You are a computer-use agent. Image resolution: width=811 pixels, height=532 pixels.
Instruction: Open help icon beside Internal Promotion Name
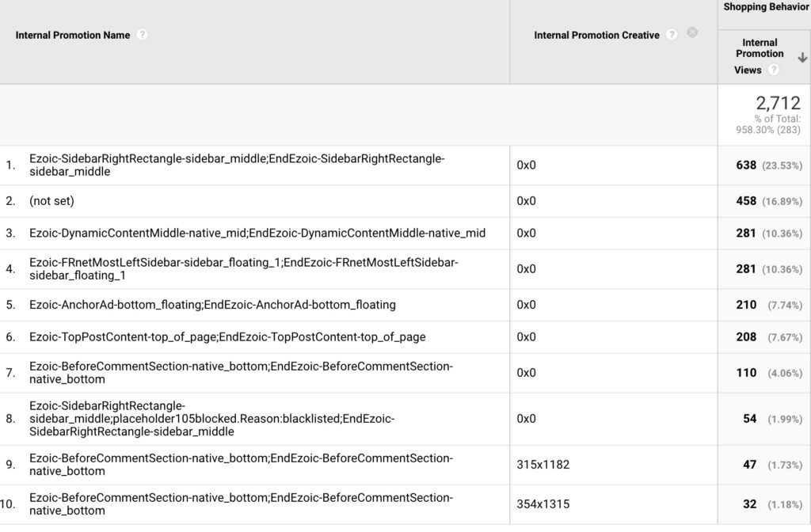tap(142, 35)
